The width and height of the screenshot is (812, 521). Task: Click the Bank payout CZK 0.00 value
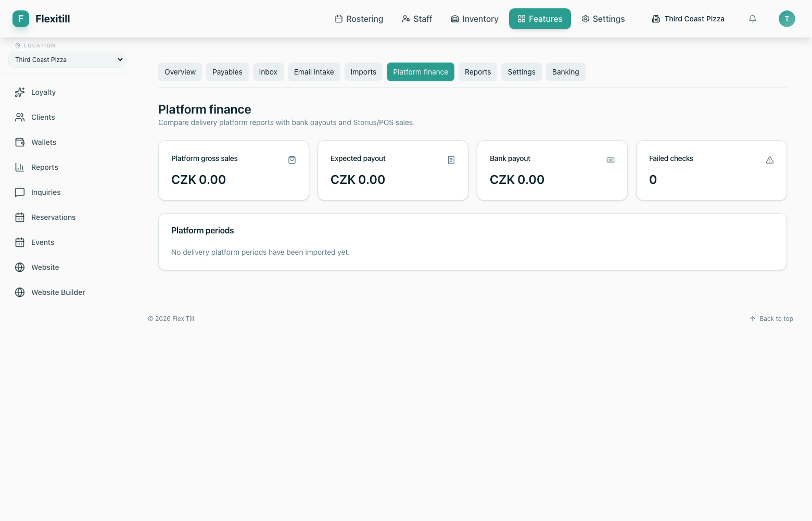pos(517,180)
